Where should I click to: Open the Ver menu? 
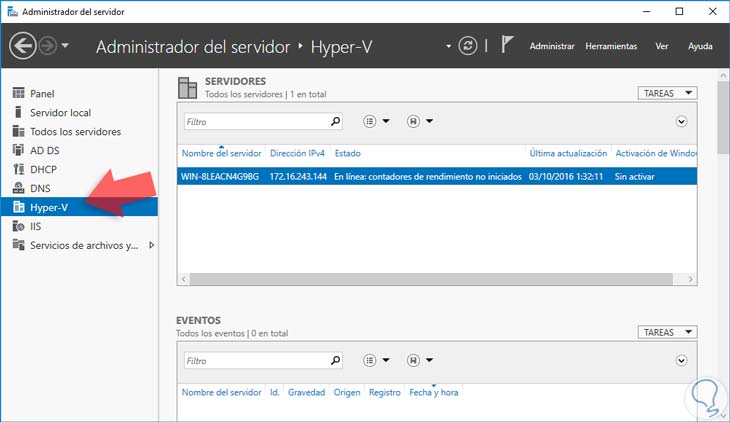tap(662, 46)
